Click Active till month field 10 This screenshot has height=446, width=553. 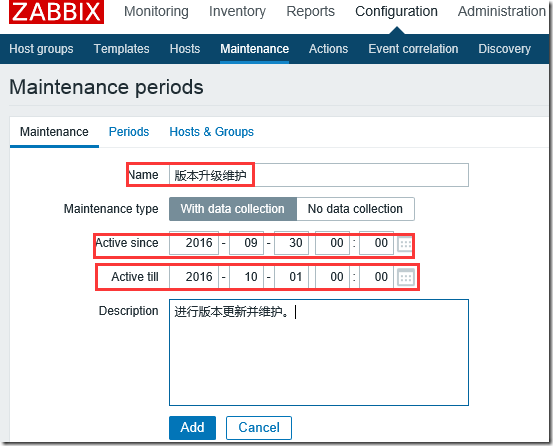[246, 277]
